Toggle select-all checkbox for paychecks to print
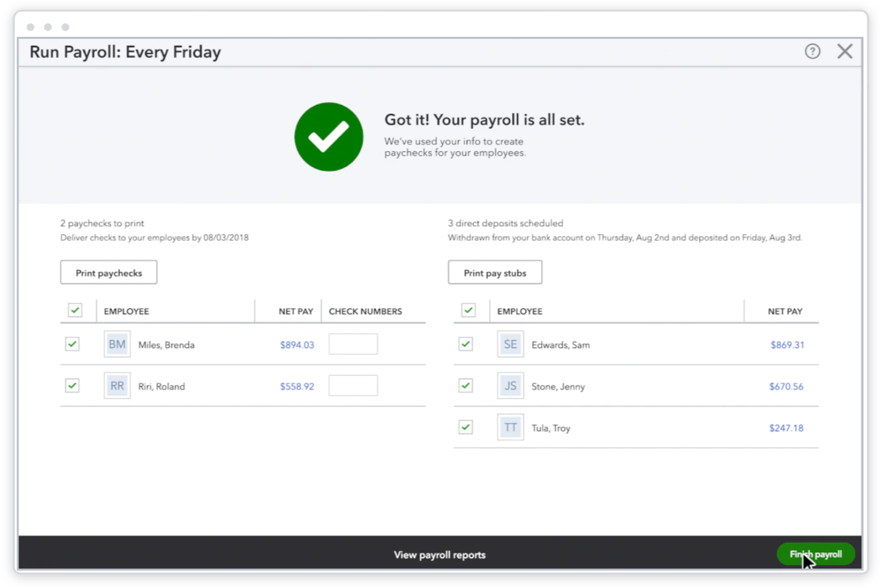This screenshot has height=588, width=882. pyautogui.click(x=75, y=310)
